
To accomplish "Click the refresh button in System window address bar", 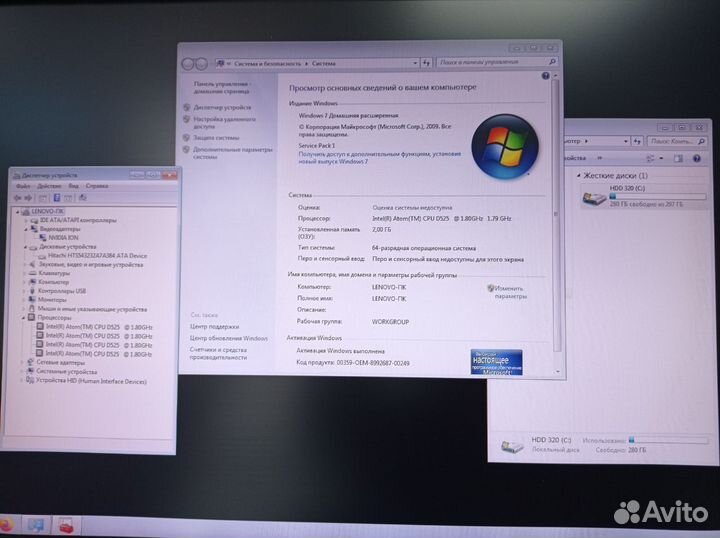I will (427, 63).
